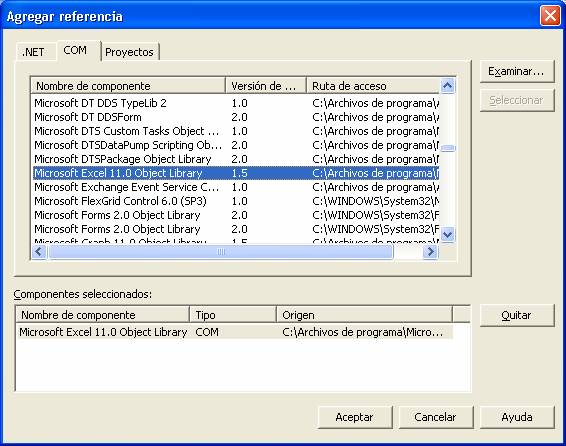Image resolution: width=566 pixels, height=446 pixels.
Task: Click origin path C:\Archivos de programa\Micro...
Action: click(x=362, y=332)
